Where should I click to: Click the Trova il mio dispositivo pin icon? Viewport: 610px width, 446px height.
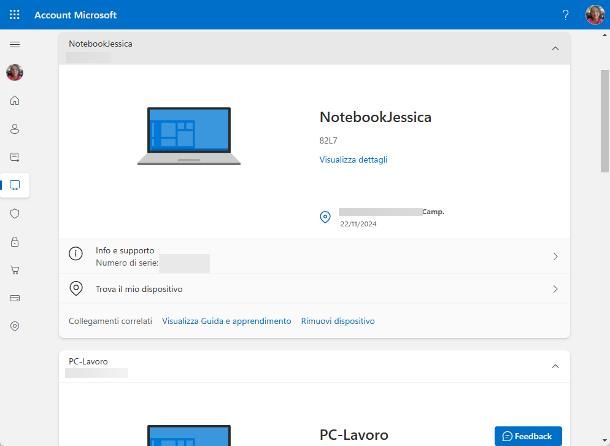click(x=76, y=289)
